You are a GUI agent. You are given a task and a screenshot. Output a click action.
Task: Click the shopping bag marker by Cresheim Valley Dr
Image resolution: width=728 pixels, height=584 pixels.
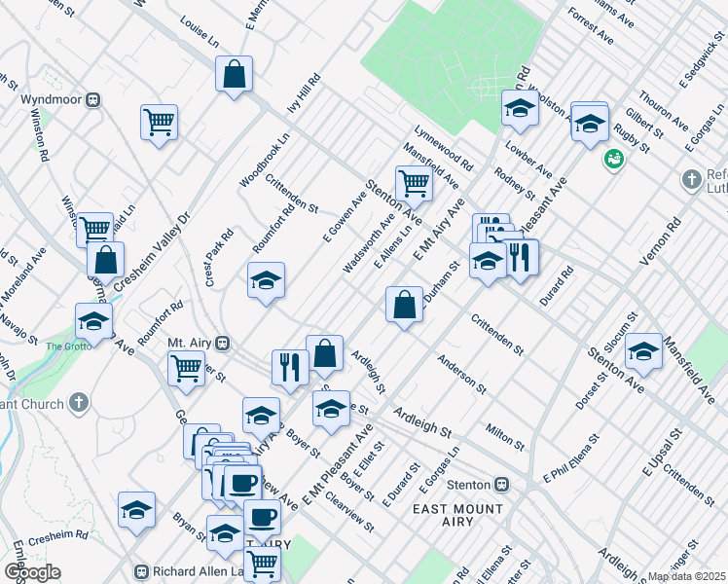click(x=105, y=260)
